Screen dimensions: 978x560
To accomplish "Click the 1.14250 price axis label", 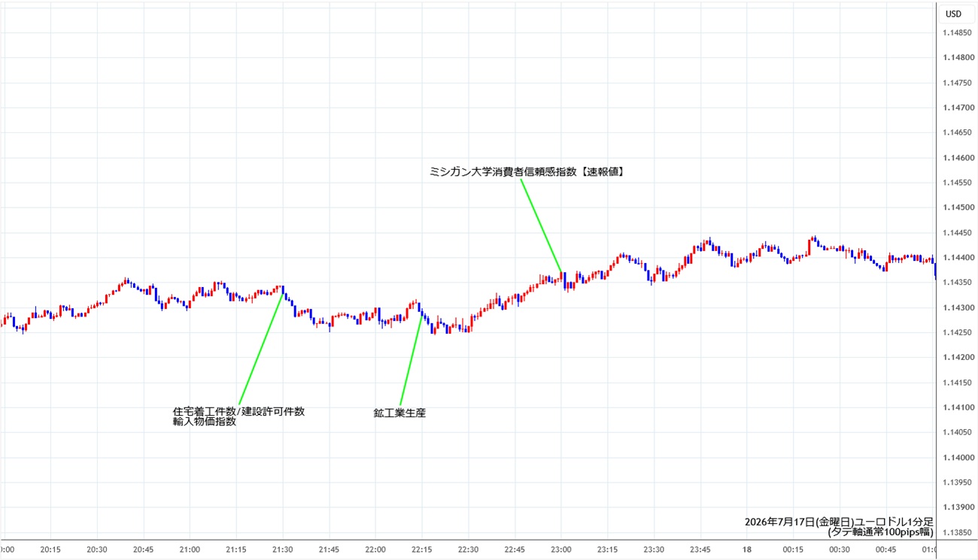I will 956,332.
